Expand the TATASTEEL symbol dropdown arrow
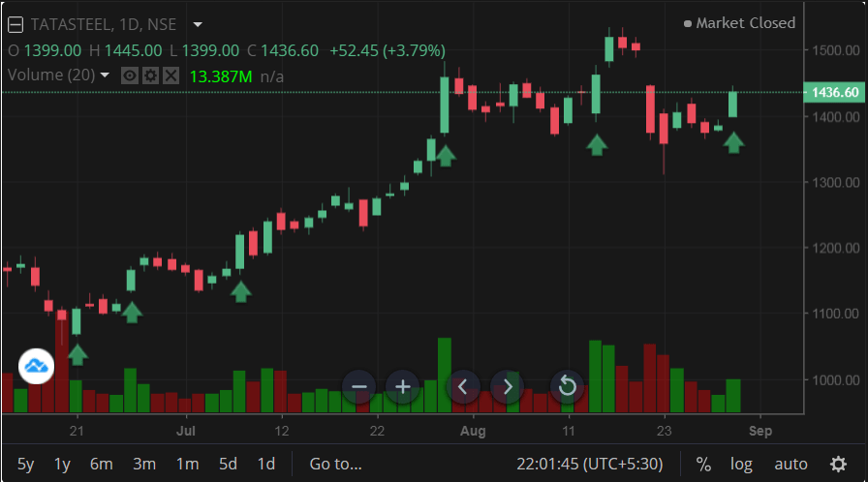The width and height of the screenshot is (868, 482). click(x=198, y=24)
